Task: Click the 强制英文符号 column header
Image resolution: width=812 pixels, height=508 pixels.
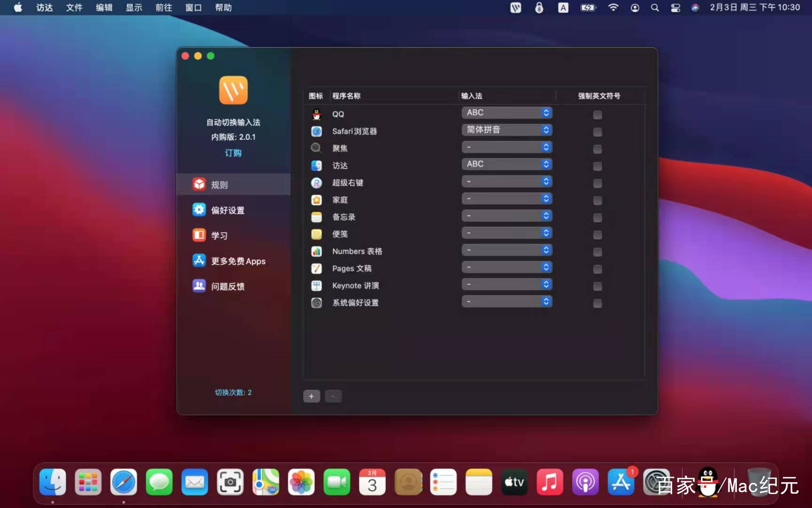Action: [599, 96]
